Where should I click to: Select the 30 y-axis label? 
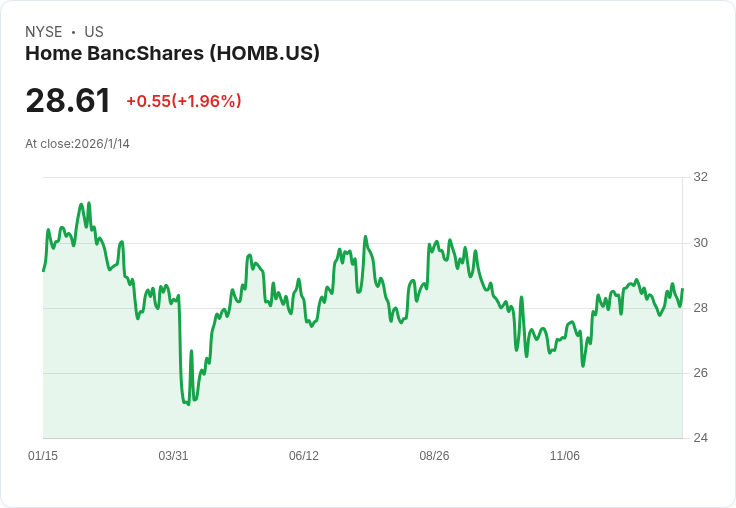(700, 243)
